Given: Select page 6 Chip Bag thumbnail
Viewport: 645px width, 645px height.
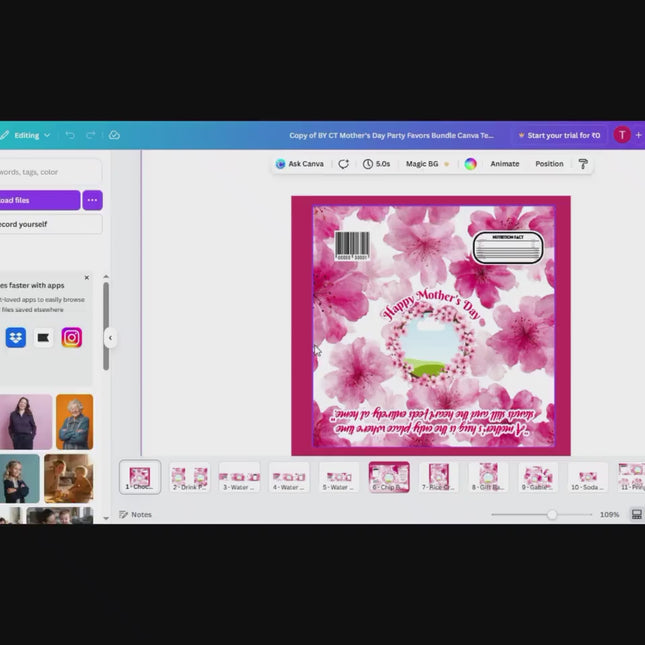Looking at the screenshot, I should (388, 477).
